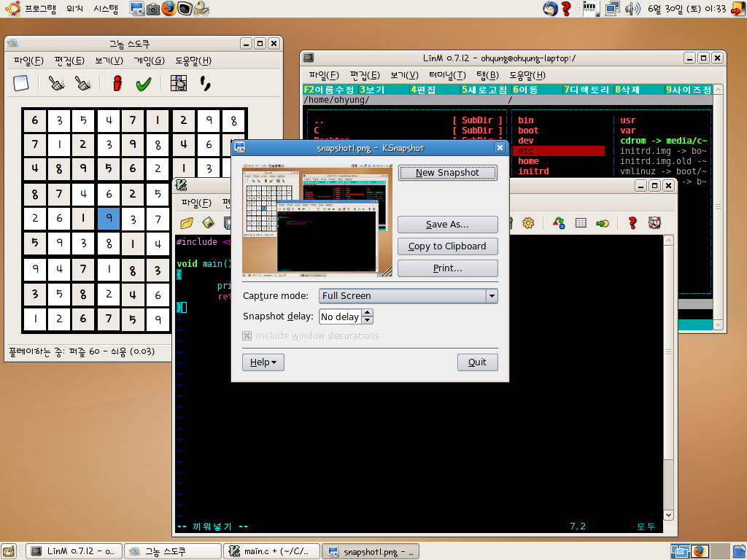
Task: Click the gvim vertical scrollbar up arrow
Action: (668, 241)
